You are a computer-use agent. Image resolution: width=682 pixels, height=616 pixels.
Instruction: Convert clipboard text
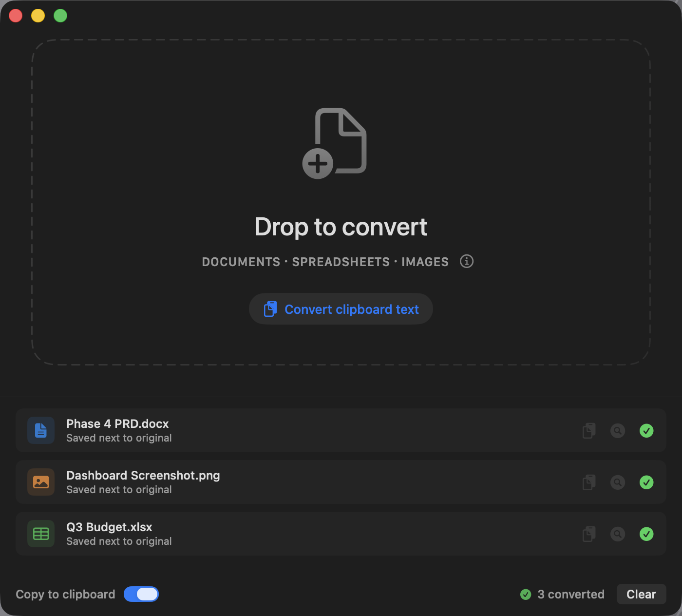(x=341, y=309)
